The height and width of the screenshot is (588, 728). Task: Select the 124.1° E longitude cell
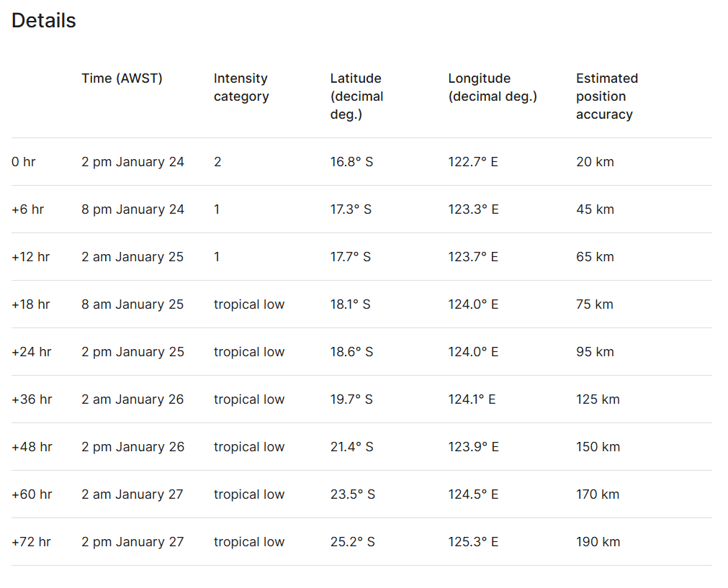click(x=472, y=399)
